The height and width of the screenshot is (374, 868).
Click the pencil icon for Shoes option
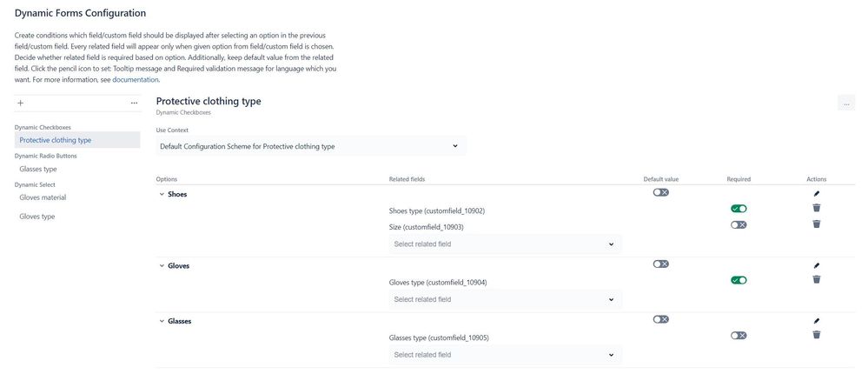(816, 194)
